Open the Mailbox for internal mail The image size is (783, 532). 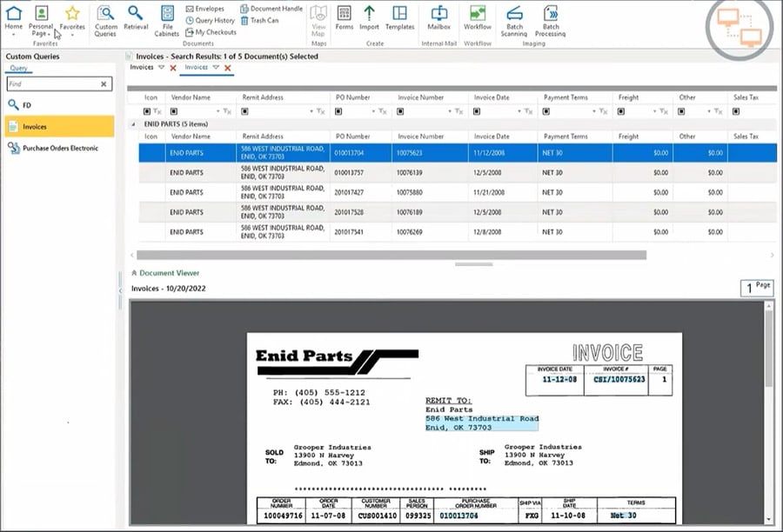[438, 17]
